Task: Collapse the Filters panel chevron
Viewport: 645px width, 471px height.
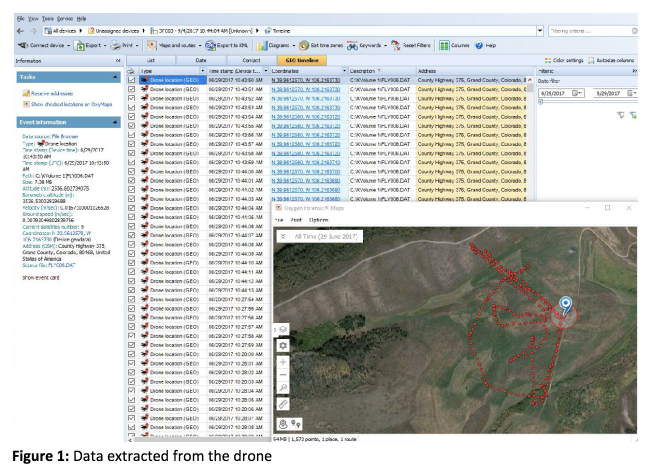Action: tap(634, 71)
